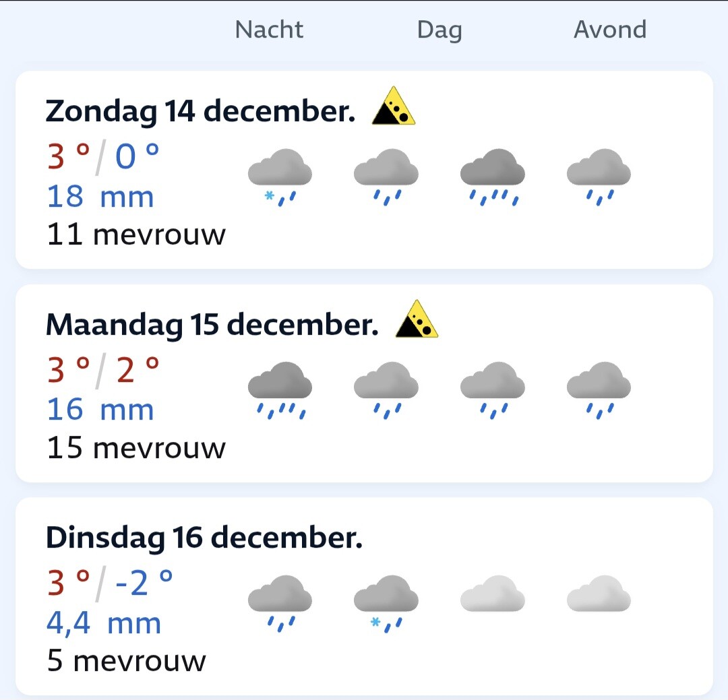Click Tuesday's 3° / -2° temperature

(110, 583)
